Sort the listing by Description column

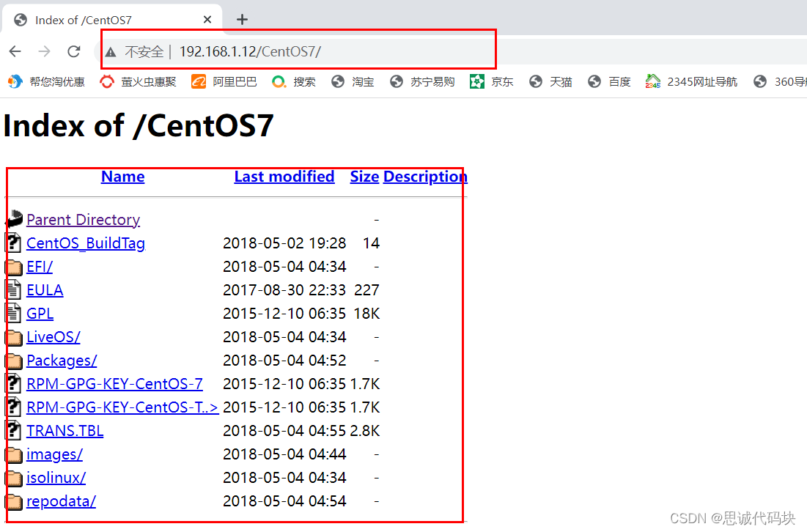[x=425, y=177]
